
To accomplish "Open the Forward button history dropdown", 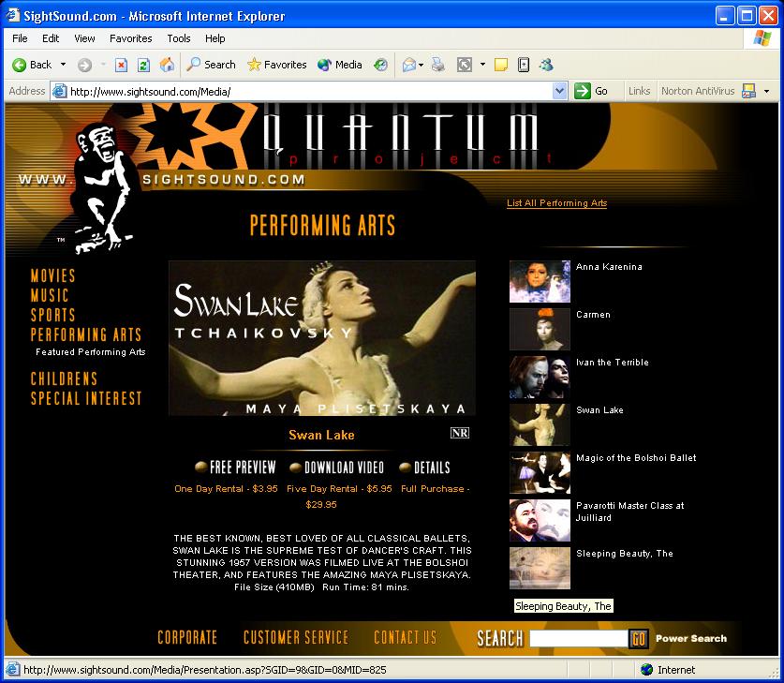I will coord(103,65).
